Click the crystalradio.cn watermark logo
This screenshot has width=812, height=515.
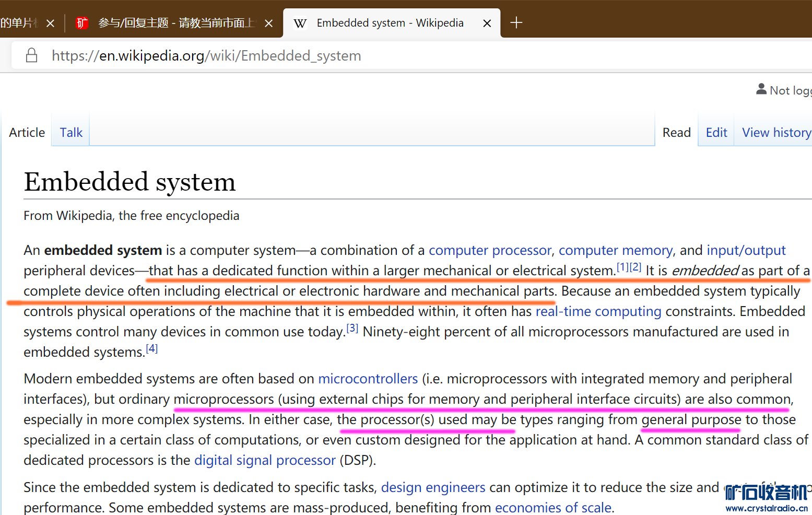point(766,498)
